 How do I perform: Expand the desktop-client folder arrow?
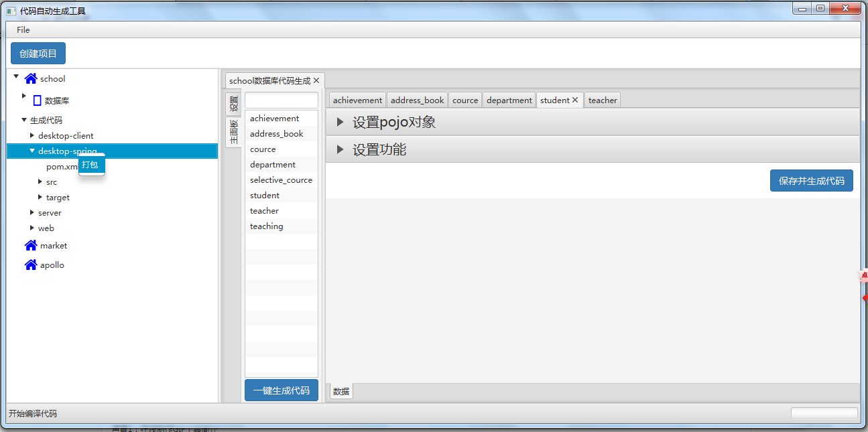pyautogui.click(x=32, y=135)
